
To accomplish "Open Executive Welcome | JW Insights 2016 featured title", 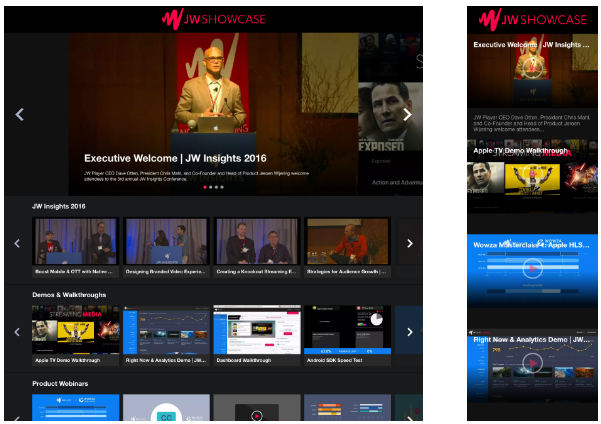I will point(175,158).
